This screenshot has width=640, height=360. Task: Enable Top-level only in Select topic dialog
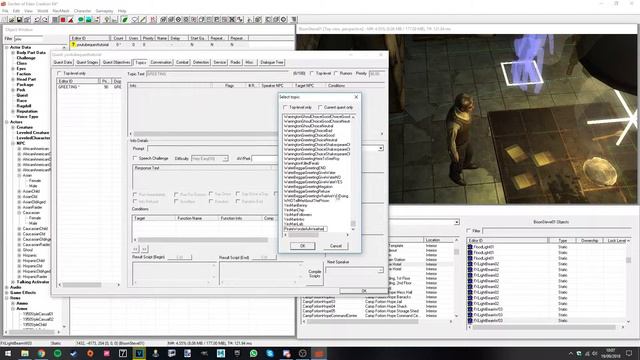(285, 107)
